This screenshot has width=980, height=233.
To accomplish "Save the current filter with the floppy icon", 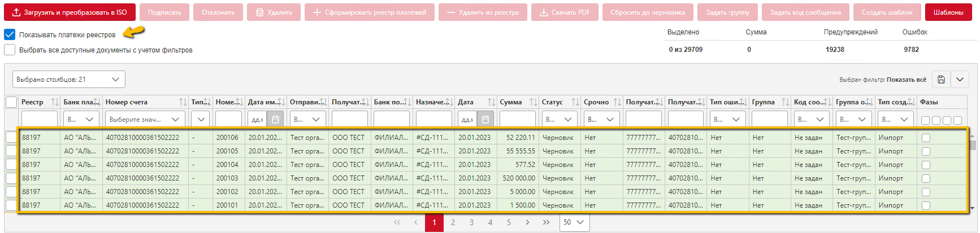I will 941,80.
